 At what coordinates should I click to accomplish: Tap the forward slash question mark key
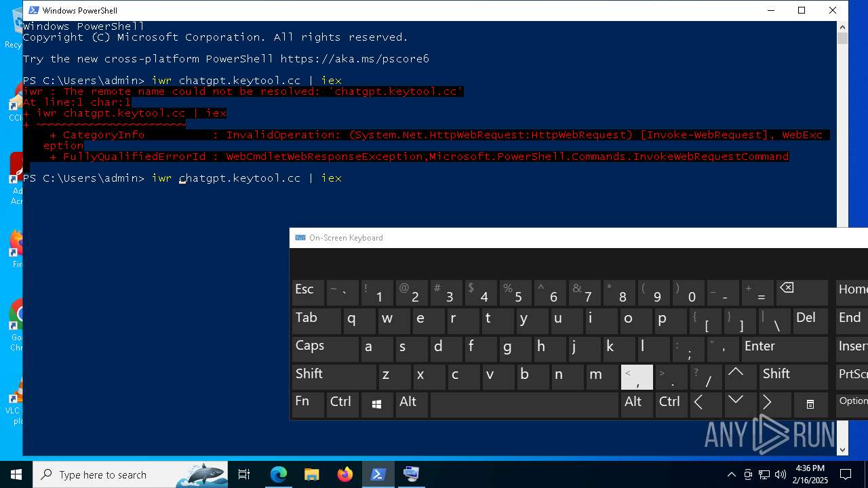point(706,376)
